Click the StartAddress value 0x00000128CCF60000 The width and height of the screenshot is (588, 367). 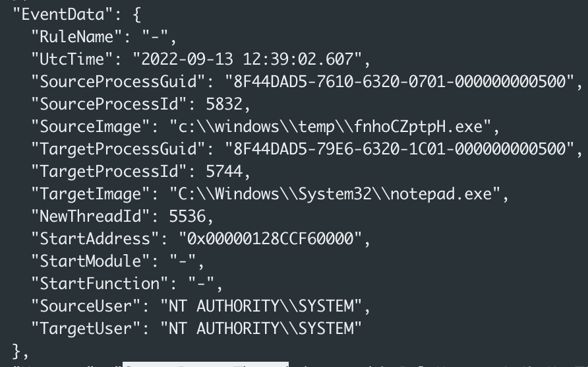point(270,239)
